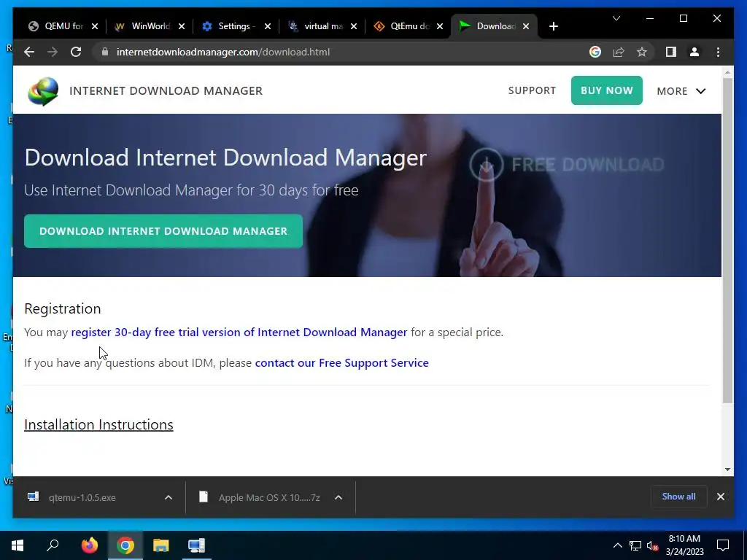Open the qtemu-1.0.5.exe downloaded file
This screenshot has width=747, height=560.
(x=82, y=497)
